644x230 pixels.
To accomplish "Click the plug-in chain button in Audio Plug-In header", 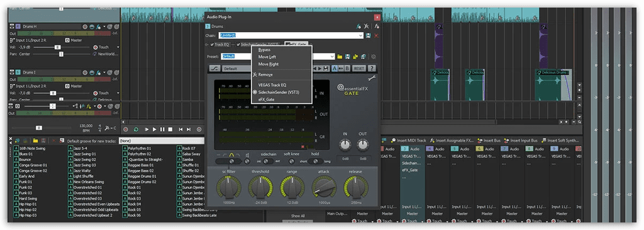I will click(x=359, y=26).
